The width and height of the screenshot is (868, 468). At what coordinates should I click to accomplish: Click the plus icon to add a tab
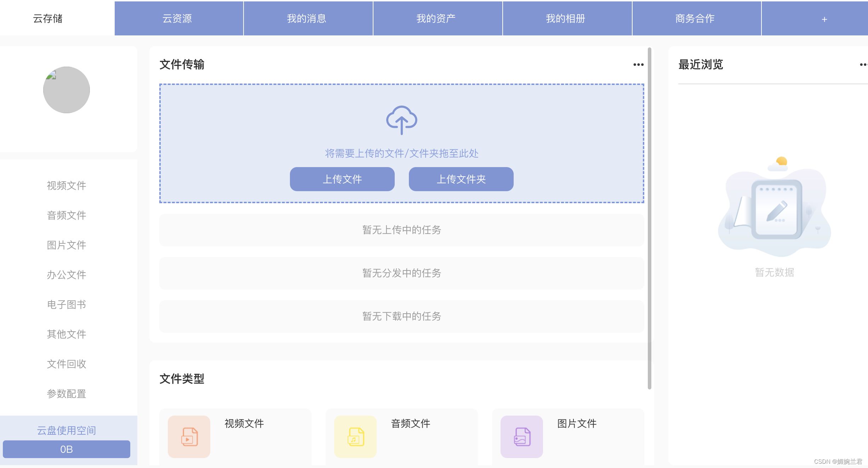[x=824, y=19]
